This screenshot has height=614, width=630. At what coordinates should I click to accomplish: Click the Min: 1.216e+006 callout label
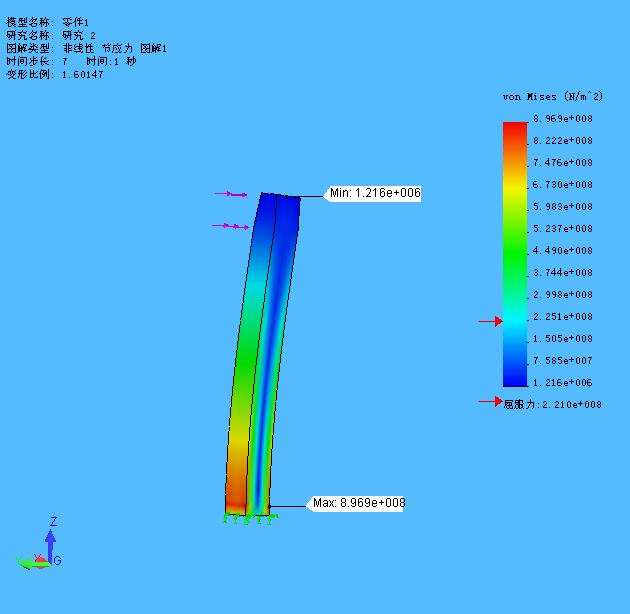pos(375,193)
